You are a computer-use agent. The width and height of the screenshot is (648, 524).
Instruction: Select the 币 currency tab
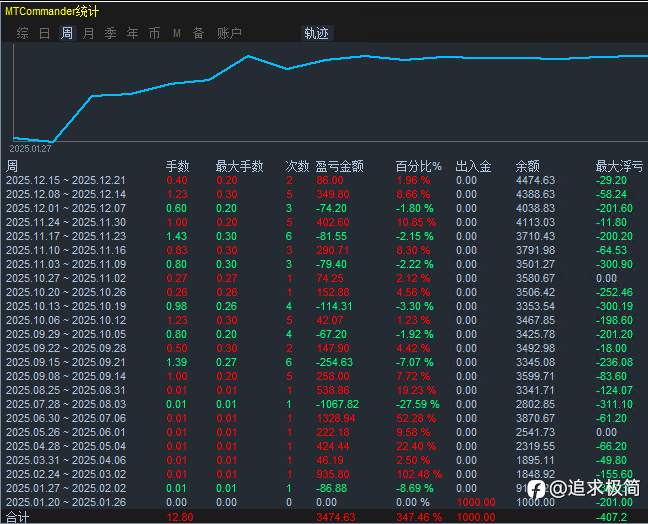(154, 33)
